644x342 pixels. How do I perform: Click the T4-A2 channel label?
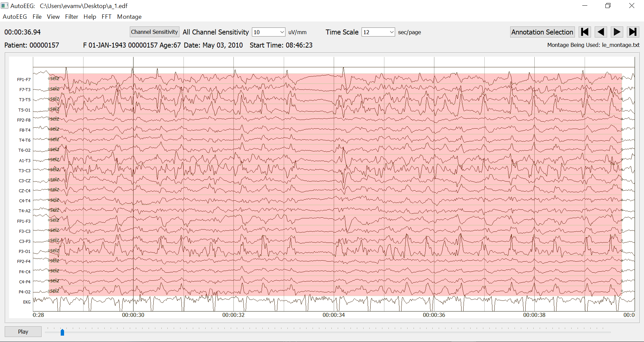25,211
